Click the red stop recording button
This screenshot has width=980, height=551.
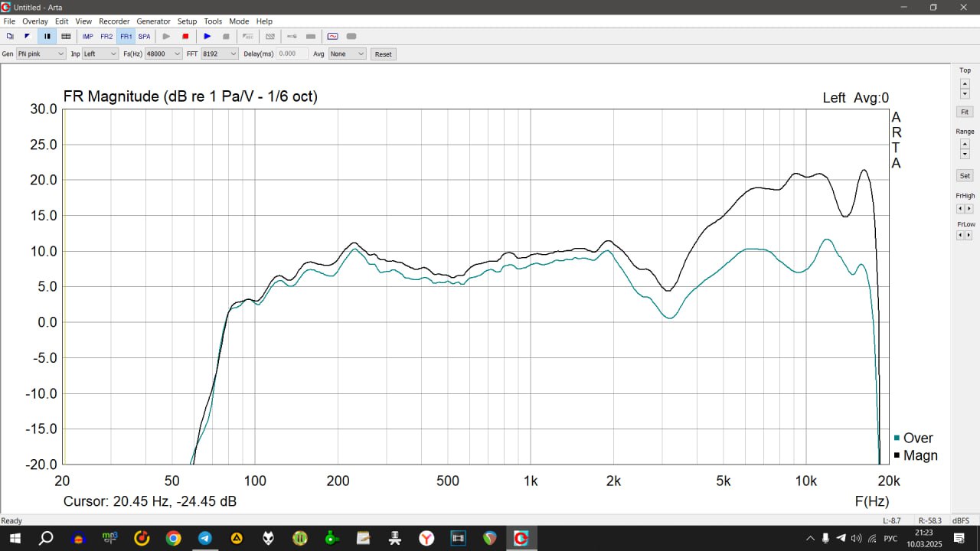tap(185, 36)
